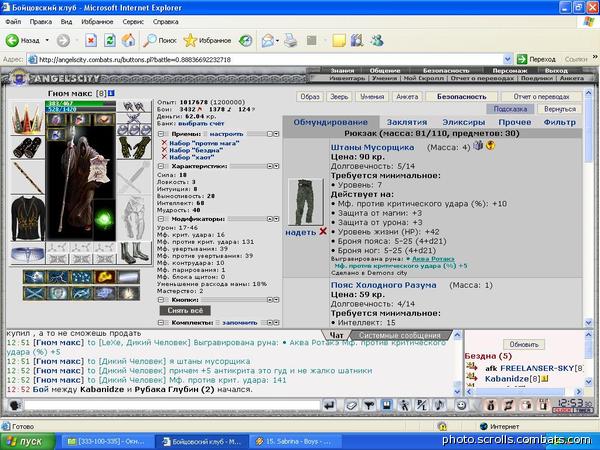Screen dimensions: 600x450
Task: Click the down arrow on Характеристики header
Action: pyautogui.click(x=276, y=166)
